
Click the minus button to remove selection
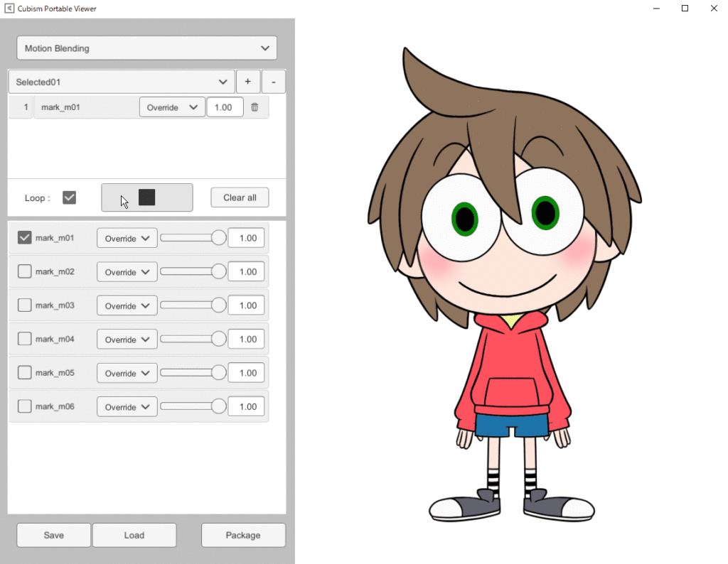(x=274, y=82)
